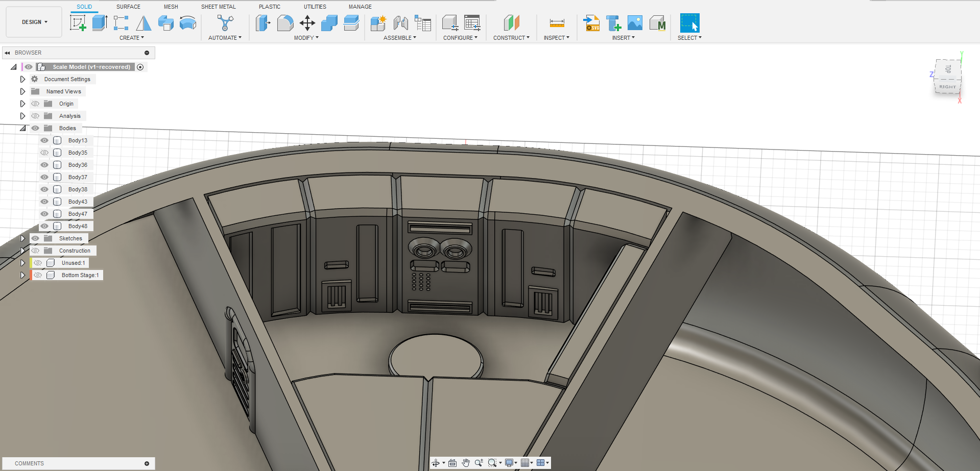
Task: Expand the Unused:1 component
Action: (22, 263)
